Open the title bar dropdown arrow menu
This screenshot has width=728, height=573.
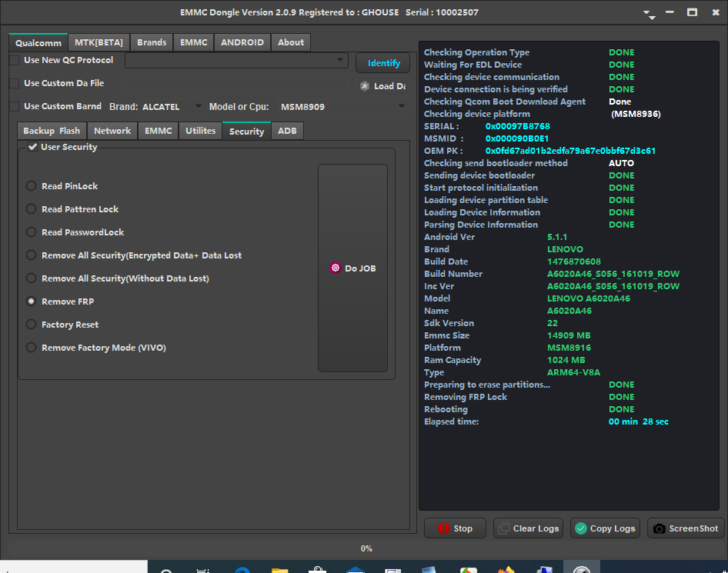(x=650, y=15)
